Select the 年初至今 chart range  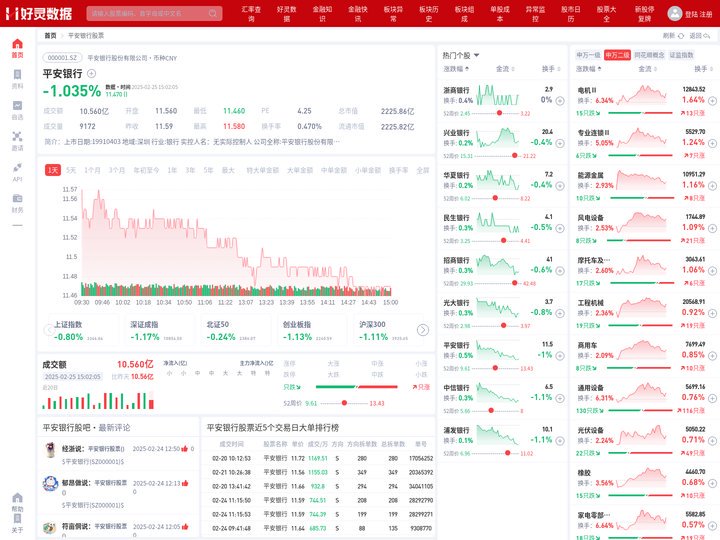coord(146,170)
